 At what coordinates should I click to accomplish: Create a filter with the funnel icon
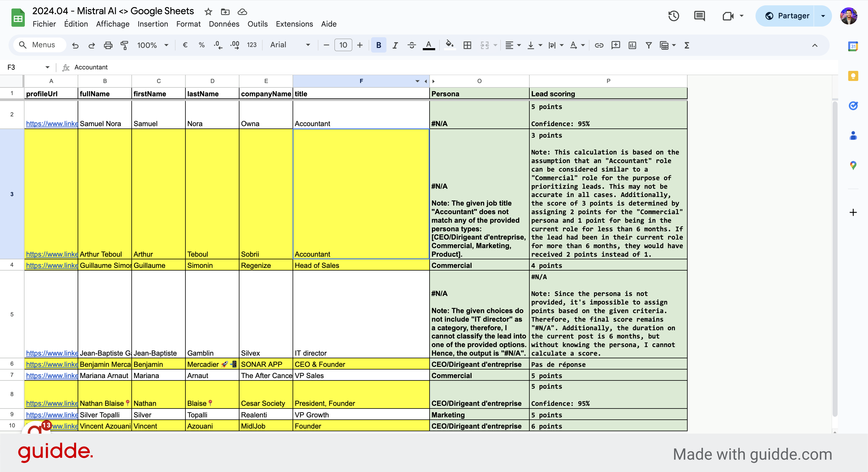pyautogui.click(x=648, y=45)
